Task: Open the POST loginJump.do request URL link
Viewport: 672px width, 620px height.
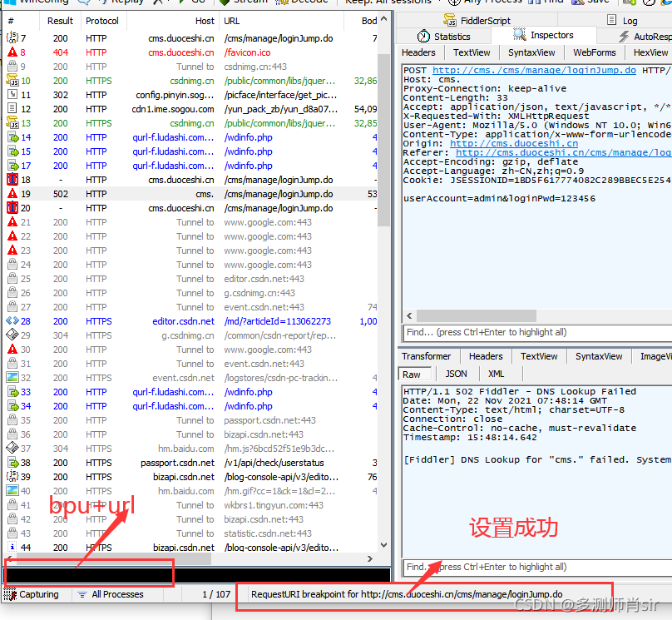Action: tap(534, 70)
